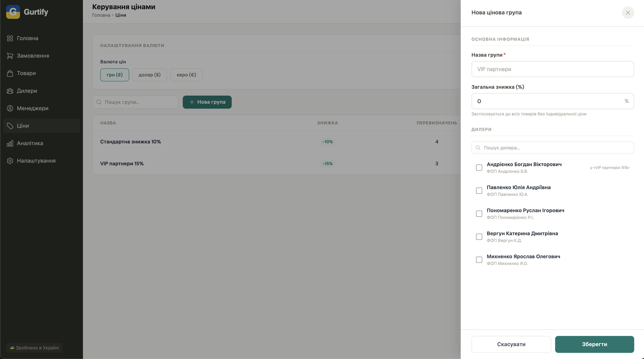Click the bar chart icon for Аналітика

[x=10, y=143]
